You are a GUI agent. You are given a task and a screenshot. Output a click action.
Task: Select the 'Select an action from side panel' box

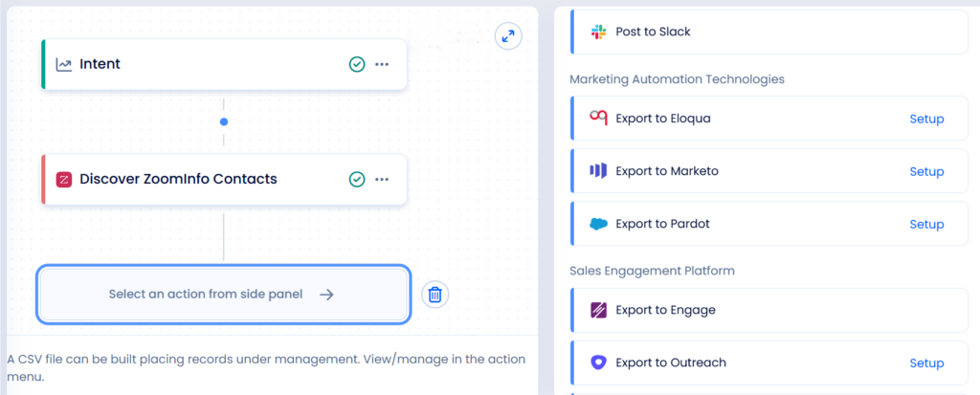[224, 295]
